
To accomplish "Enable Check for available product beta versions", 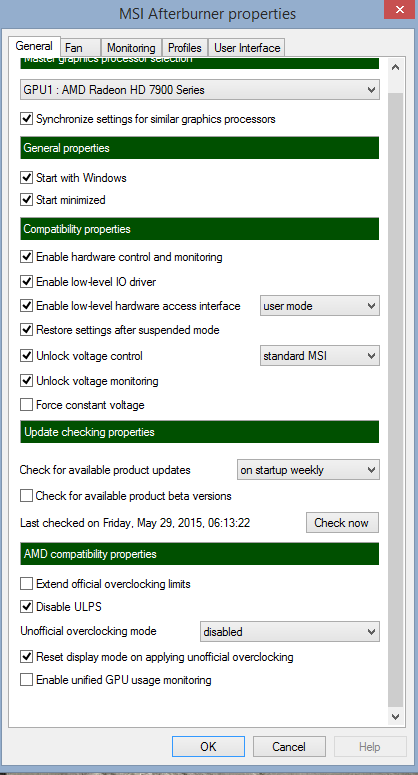I will 27,496.
